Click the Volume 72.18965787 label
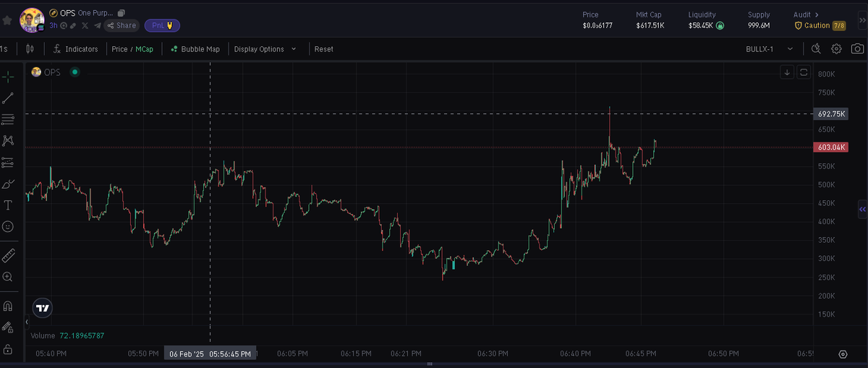This screenshot has width=868, height=368. click(x=68, y=335)
